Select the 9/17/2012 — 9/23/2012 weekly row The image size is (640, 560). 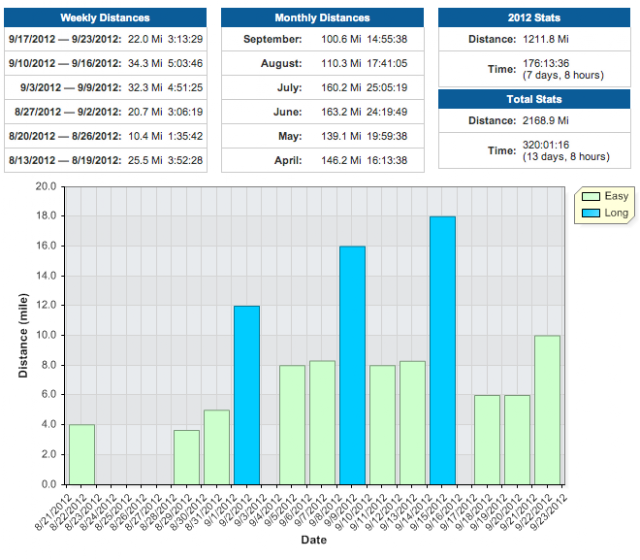tap(105, 39)
